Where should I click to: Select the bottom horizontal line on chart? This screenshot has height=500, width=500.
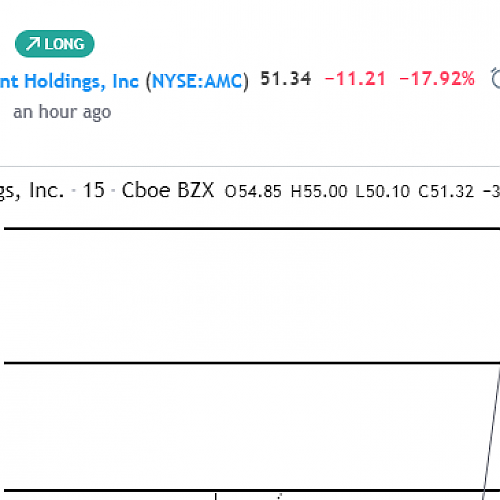click(252, 490)
